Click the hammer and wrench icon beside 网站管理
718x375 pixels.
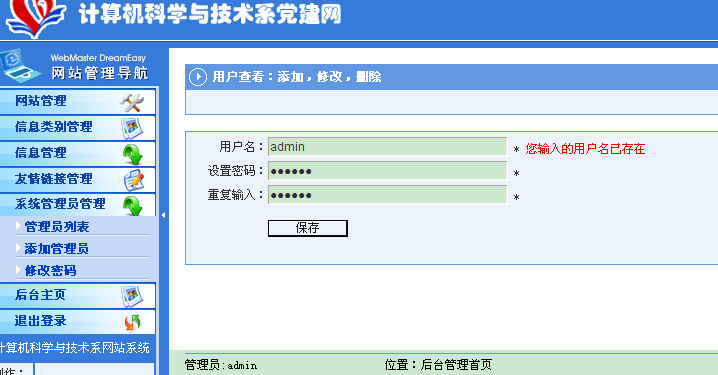pyautogui.click(x=132, y=103)
